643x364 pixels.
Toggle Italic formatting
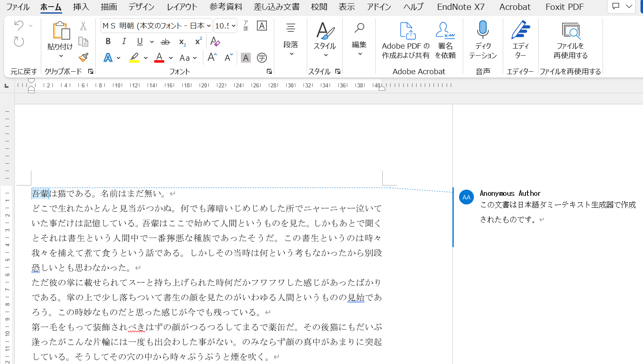pyautogui.click(x=124, y=41)
